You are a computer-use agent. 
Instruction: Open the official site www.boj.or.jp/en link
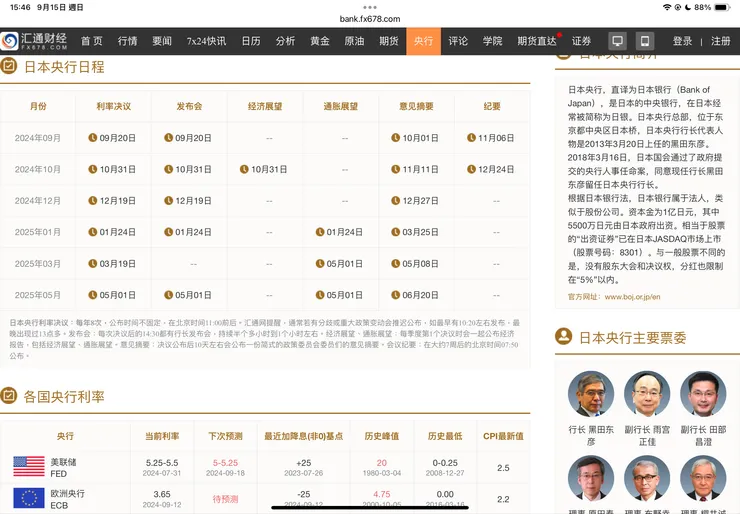632,297
